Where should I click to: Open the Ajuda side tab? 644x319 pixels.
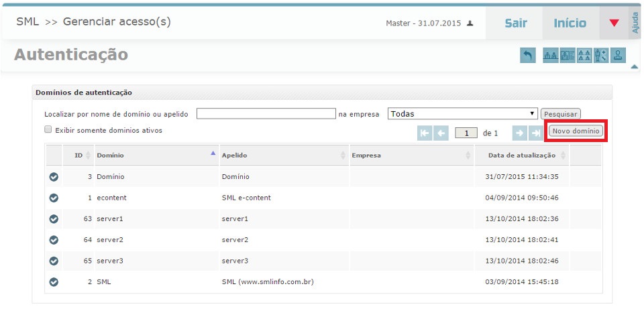636,23
